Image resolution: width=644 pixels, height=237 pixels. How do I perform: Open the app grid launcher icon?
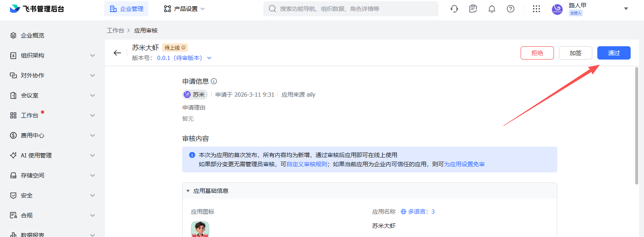(x=536, y=9)
